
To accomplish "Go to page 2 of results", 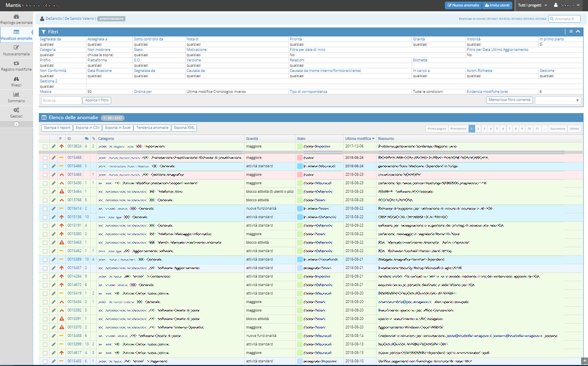I will coord(478,129).
